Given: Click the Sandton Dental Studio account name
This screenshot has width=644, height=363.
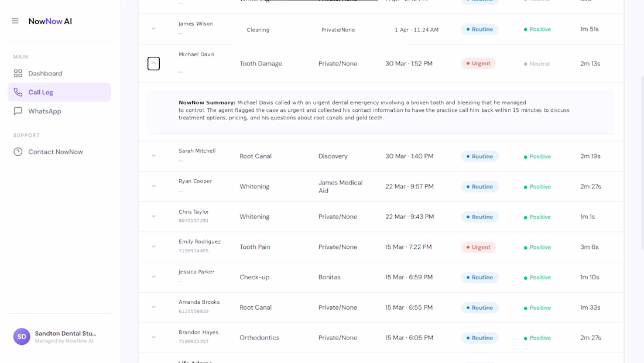Looking at the screenshot, I should pos(66,334).
